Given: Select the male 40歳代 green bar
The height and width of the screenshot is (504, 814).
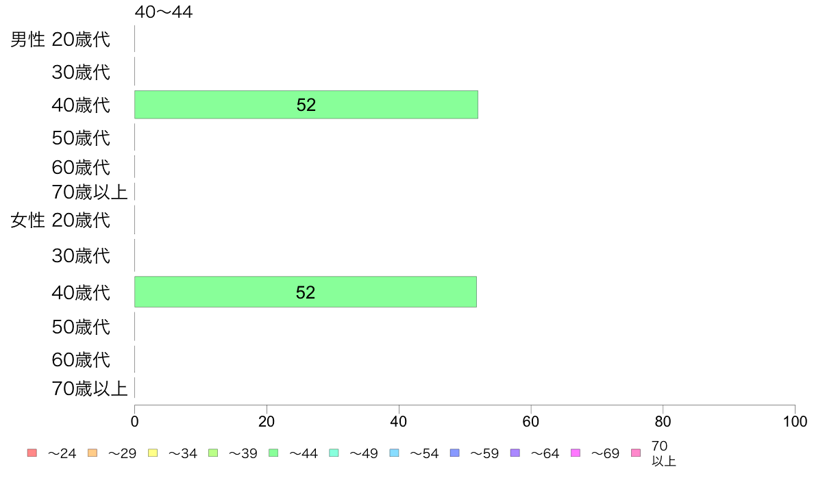Looking at the screenshot, I should tap(306, 105).
